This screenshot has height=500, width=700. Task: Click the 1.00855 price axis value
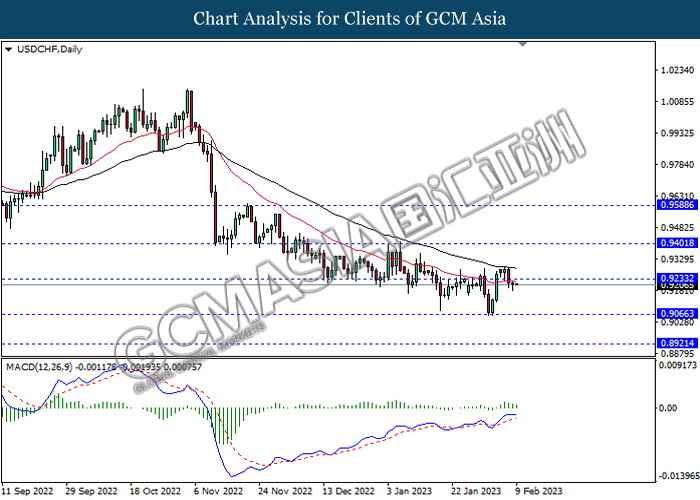click(677, 102)
